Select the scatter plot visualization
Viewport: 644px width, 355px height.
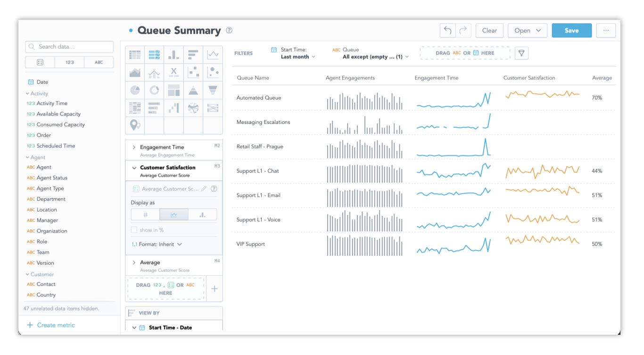[x=193, y=72]
